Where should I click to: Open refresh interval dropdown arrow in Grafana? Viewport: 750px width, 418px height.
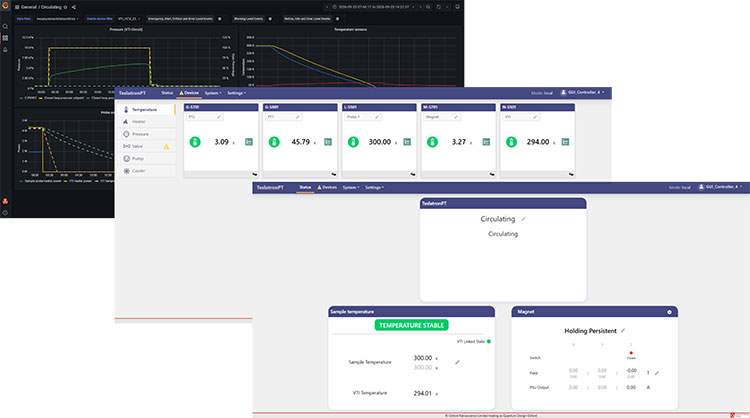pyautogui.click(x=447, y=7)
